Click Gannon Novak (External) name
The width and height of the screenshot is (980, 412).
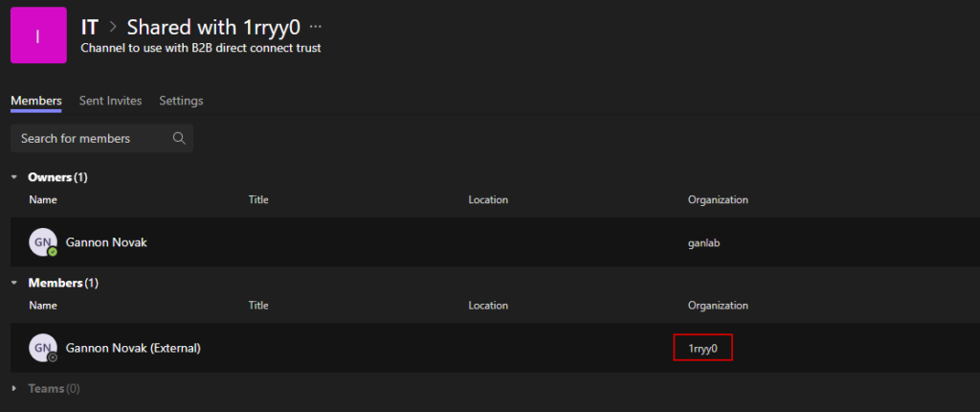pyautogui.click(x=133, y=348)
